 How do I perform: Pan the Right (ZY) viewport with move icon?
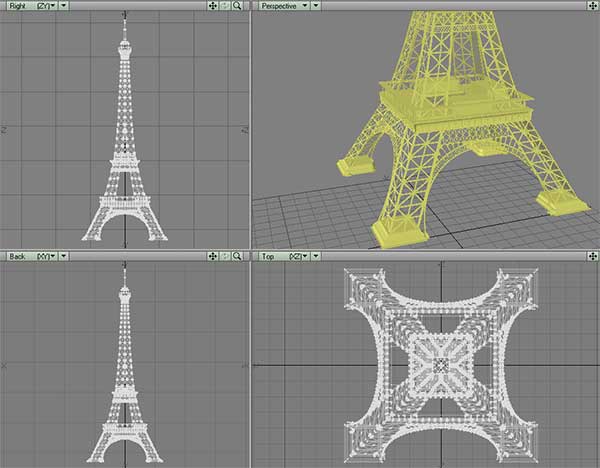[x=213, y=5]
